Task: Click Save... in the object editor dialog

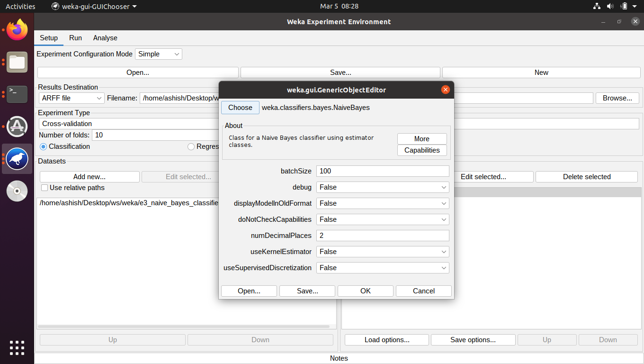Action: [x=307, y=291]
